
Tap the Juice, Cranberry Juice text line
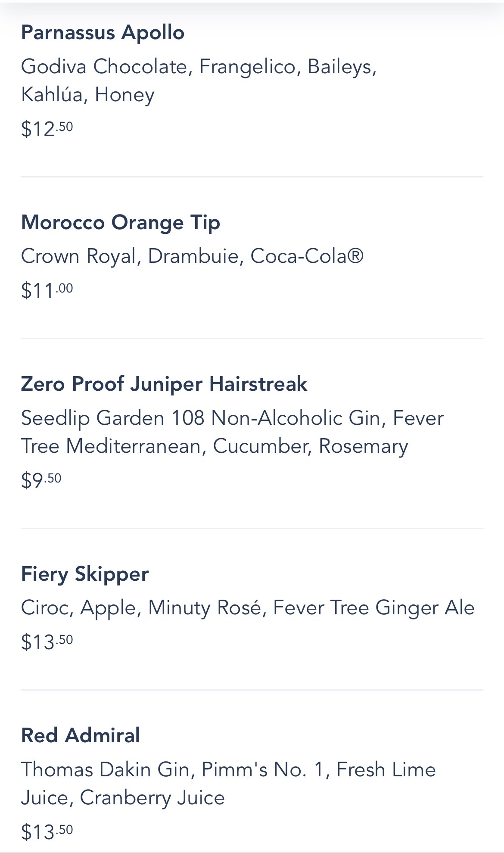pyautogui.click(x=123, y=798)
